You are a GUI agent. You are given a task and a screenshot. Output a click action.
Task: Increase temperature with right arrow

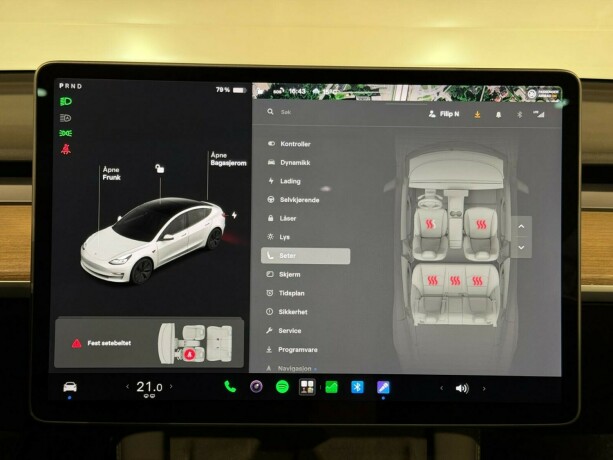171,387
